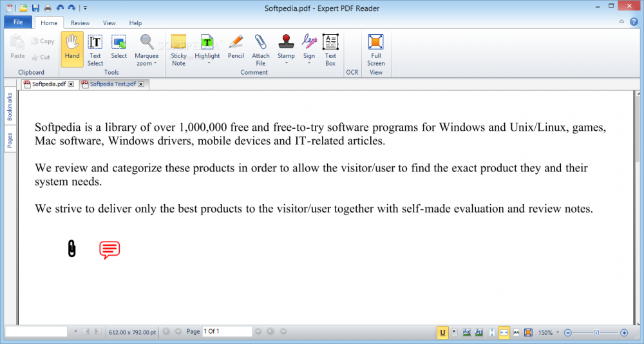This screenshot has width=644, height=344.
Task: Collapse the ribbon with the chevron
Action: click(621, 22)
